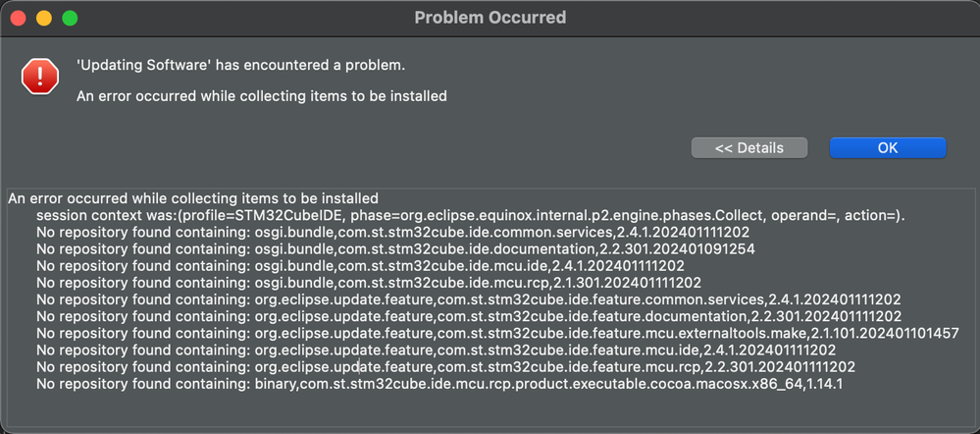Select the feature.common.services error line
The width and height of the screenshot is (980, 434).
click(469, 300)
